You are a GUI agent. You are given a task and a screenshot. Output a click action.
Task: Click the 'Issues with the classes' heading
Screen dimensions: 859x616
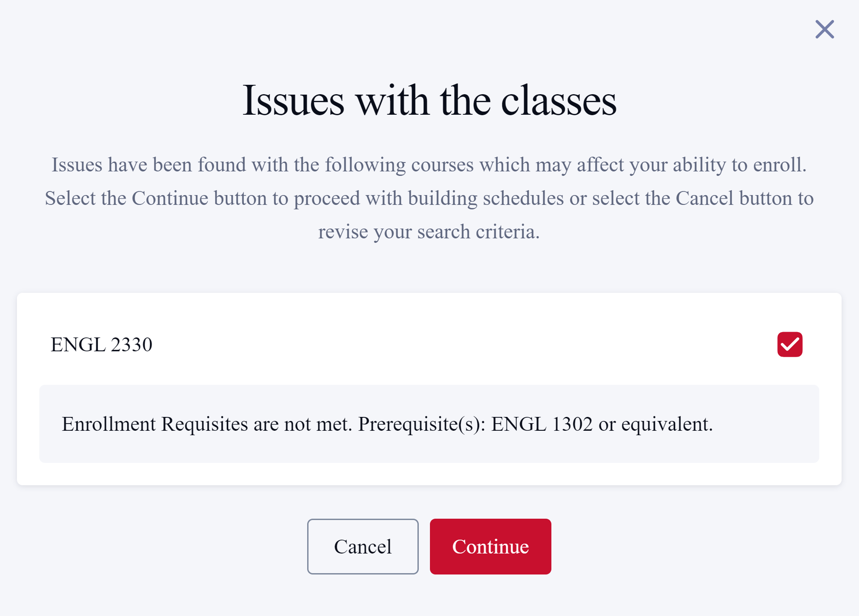coord(429,100)
